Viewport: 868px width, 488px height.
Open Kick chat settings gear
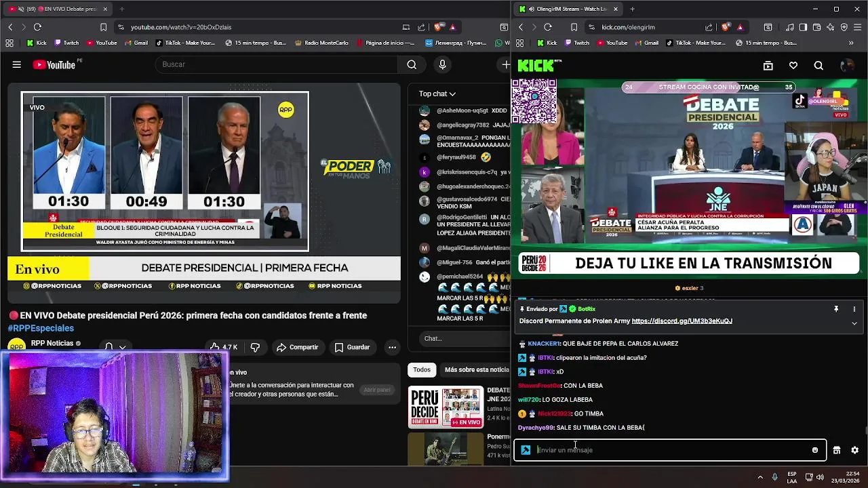point(854,450)
